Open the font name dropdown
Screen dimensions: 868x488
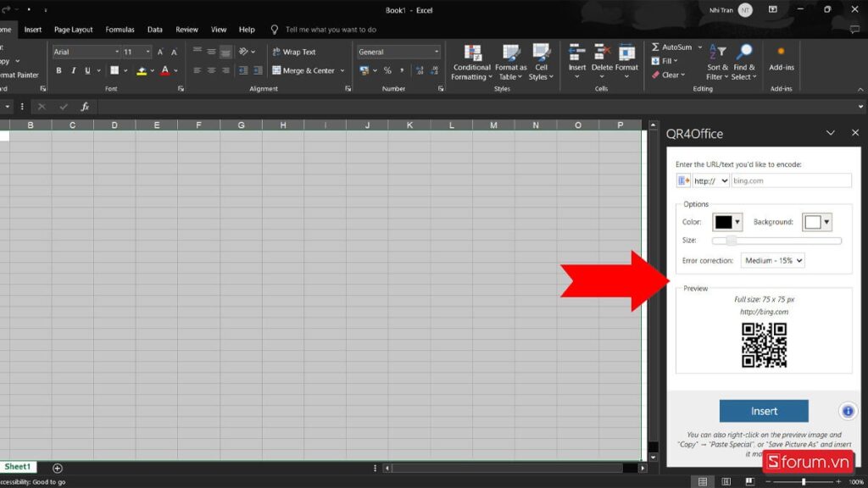coord(117,52)
